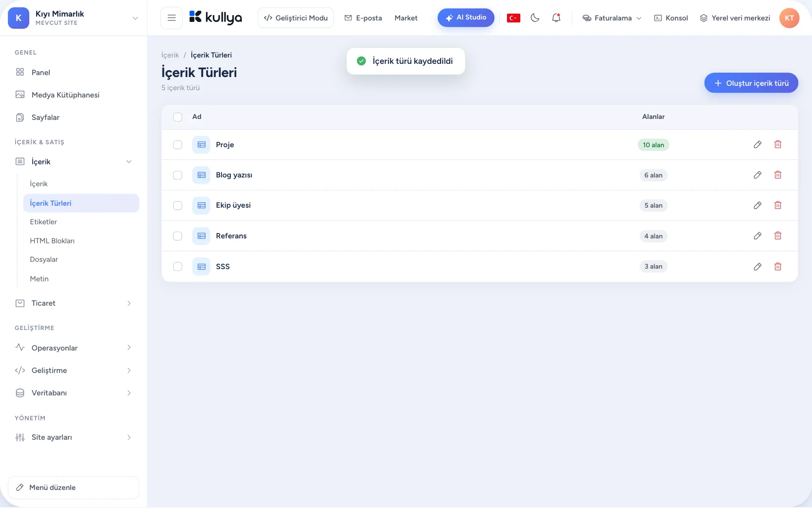Select Etiketler under İçerik
Viewport: 812px width, 508px height.
tap(81, 222)
